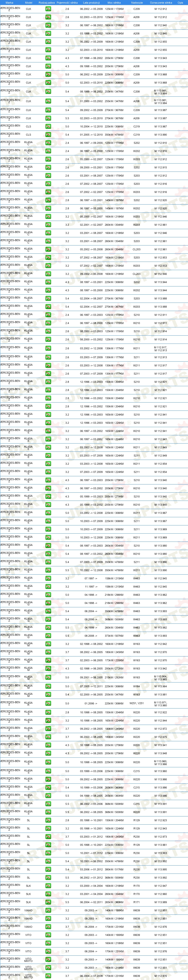Viewport: 188px width, 980px height.
Task: Click power value 380kW / 517KM
Action: [114, 870]
